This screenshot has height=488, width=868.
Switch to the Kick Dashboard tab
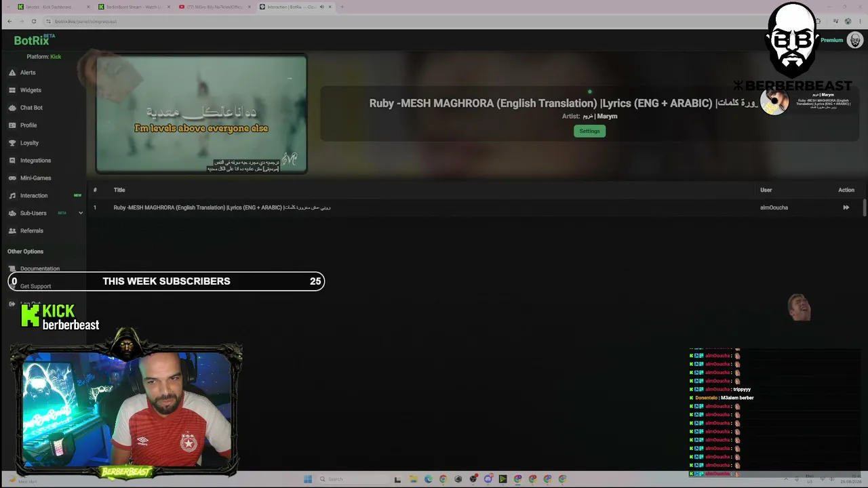point(53,7)
